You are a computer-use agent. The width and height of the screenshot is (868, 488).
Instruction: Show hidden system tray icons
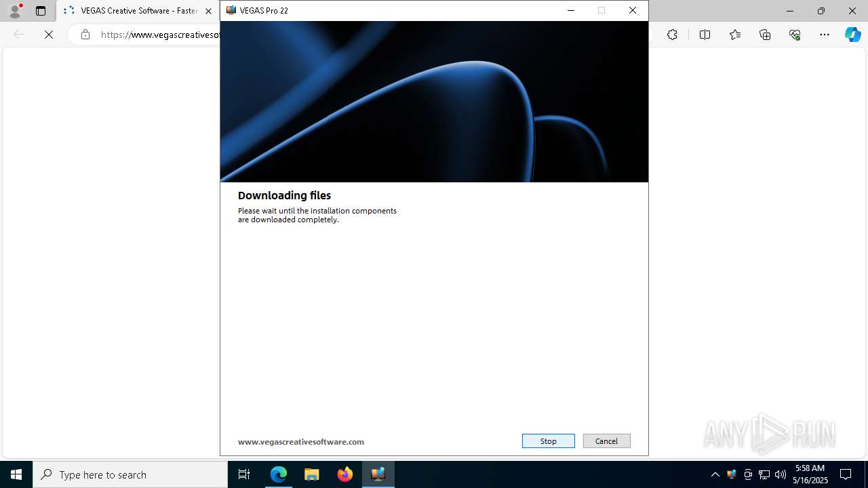coord(715,474)
